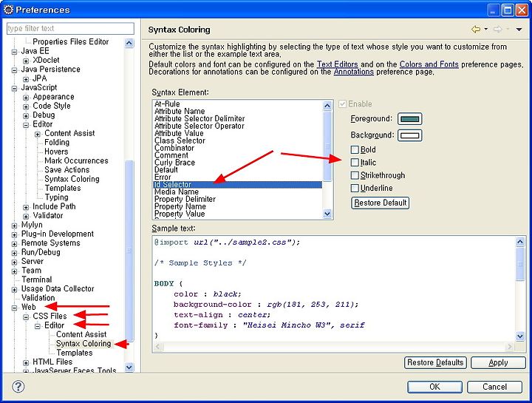Select Folding under JavaScript Editor
532x403 pixels.
[57, 142]
